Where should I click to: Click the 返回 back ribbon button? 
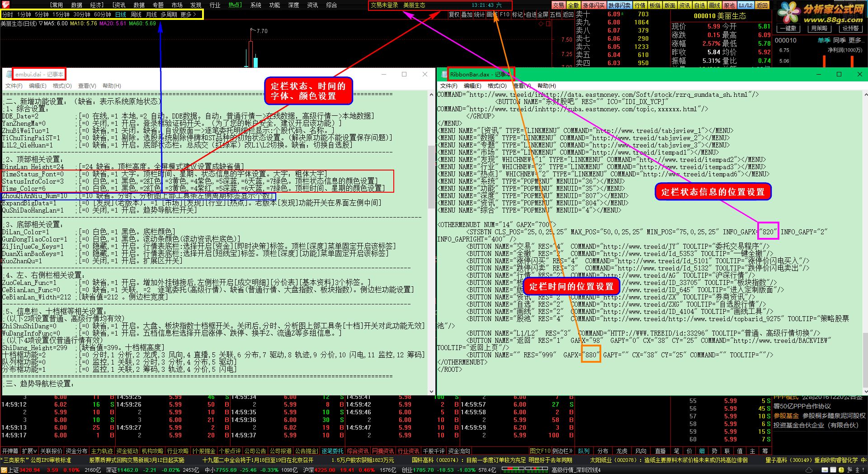tap(762, 5)
